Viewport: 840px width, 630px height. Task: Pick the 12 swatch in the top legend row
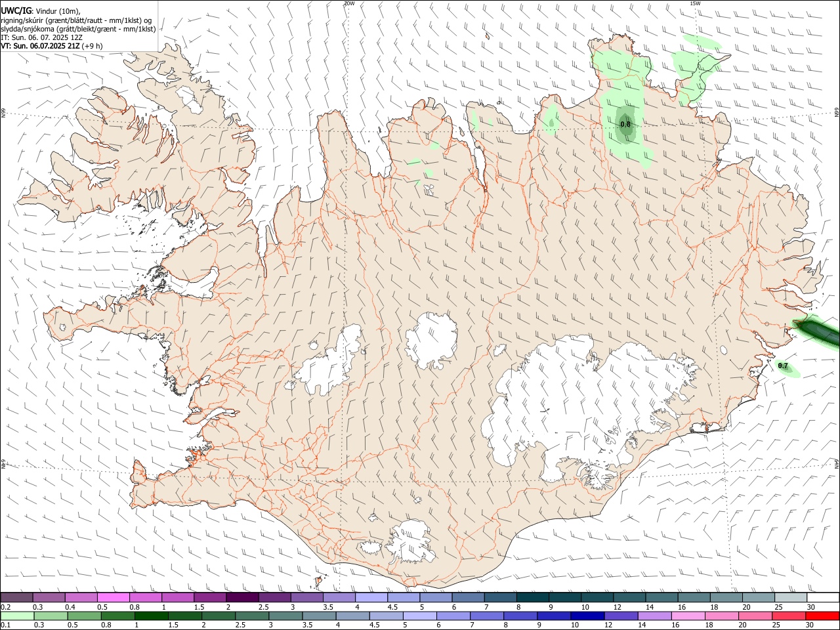630,597
